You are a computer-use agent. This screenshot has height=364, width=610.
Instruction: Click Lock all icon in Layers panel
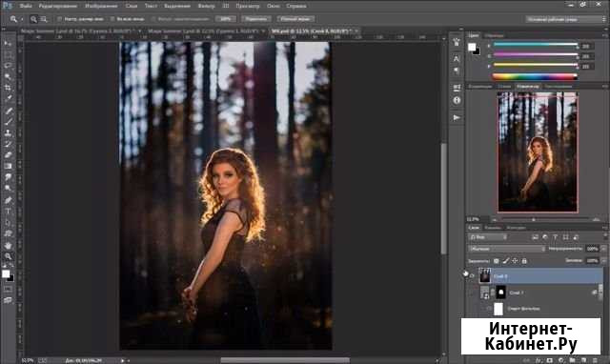(524, 261)
